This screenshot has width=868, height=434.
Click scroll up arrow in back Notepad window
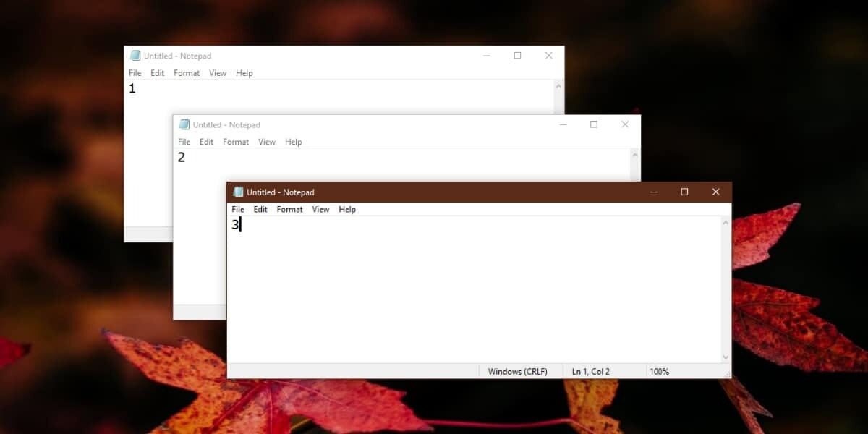coord(558,86)
